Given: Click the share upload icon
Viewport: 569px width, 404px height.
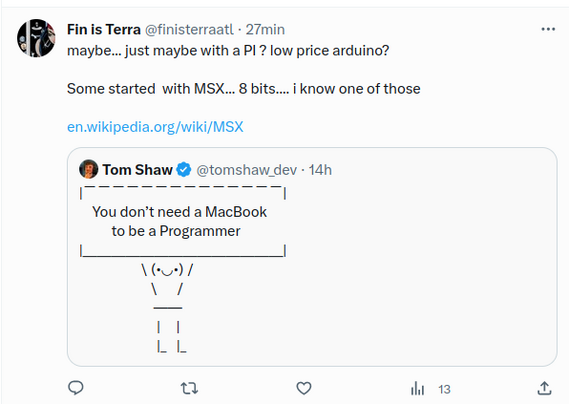Looking at the screenshot, I should [544, 388].
